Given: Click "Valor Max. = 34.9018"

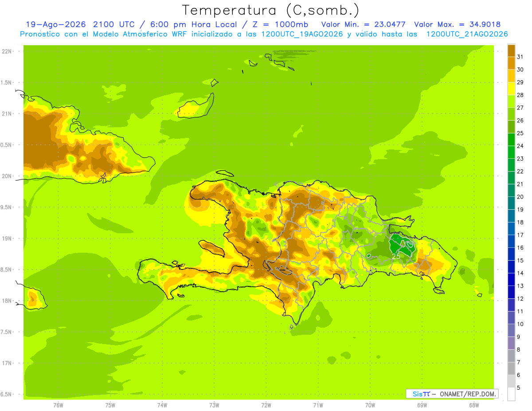Looking at the screenshot, I should [x=458, y=24].
